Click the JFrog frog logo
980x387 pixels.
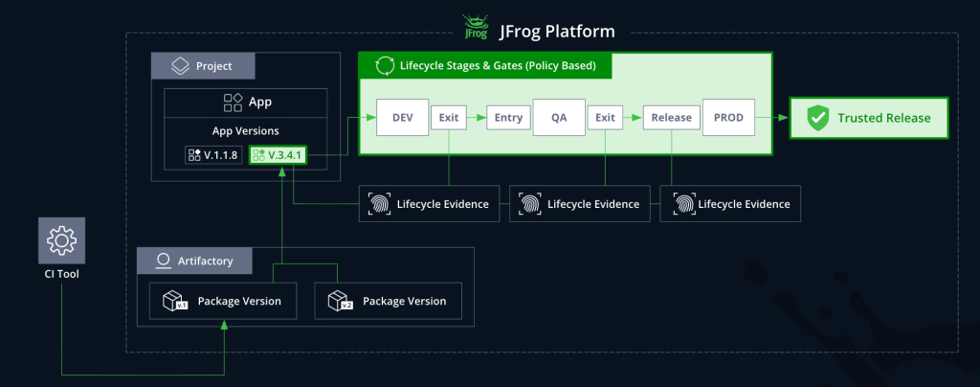(475, 29)
